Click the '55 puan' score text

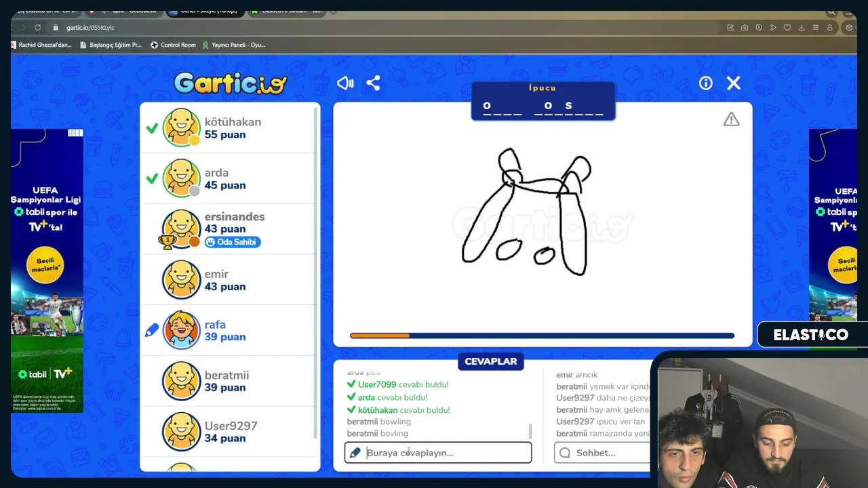(x=225, y=134)
